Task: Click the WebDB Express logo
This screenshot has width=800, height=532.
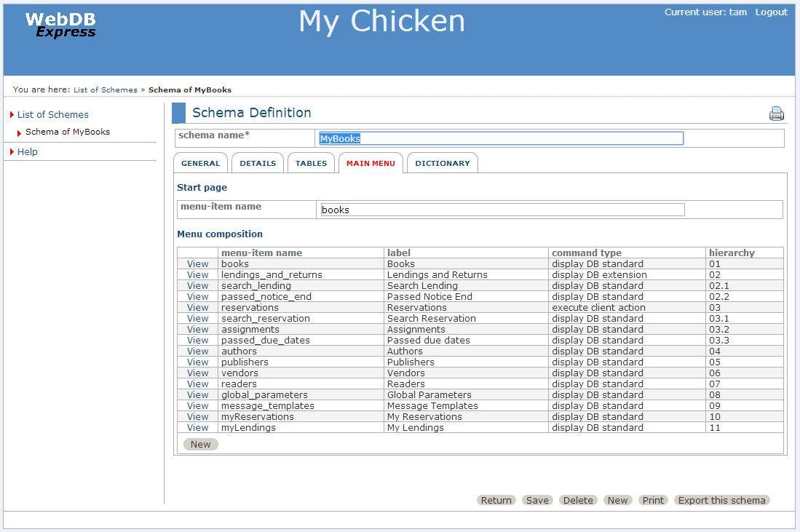Action: pyautogui.click(x=60, y=25)
